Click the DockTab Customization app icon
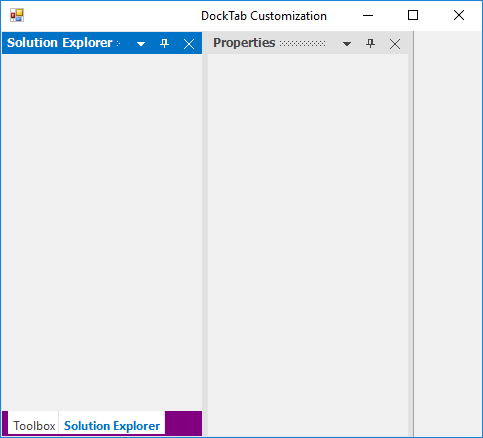The height and width of the screenshot is (438, 483). click(17, 15)
